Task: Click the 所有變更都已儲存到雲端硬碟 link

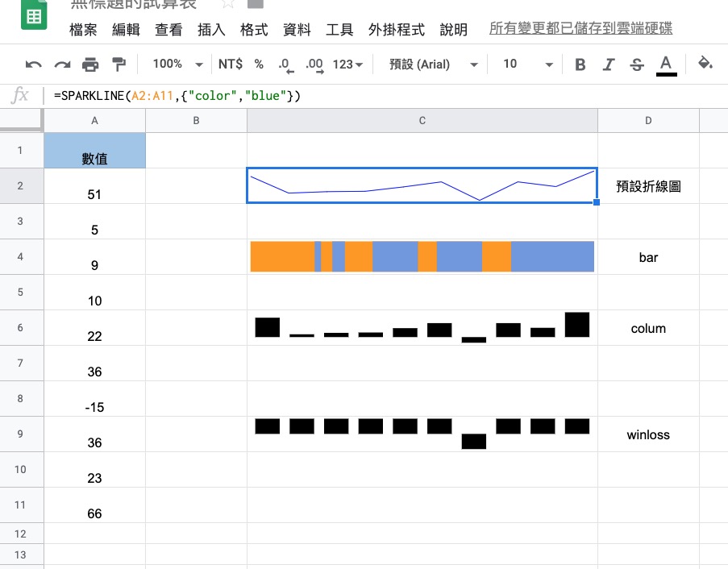Action: [580, 28]
